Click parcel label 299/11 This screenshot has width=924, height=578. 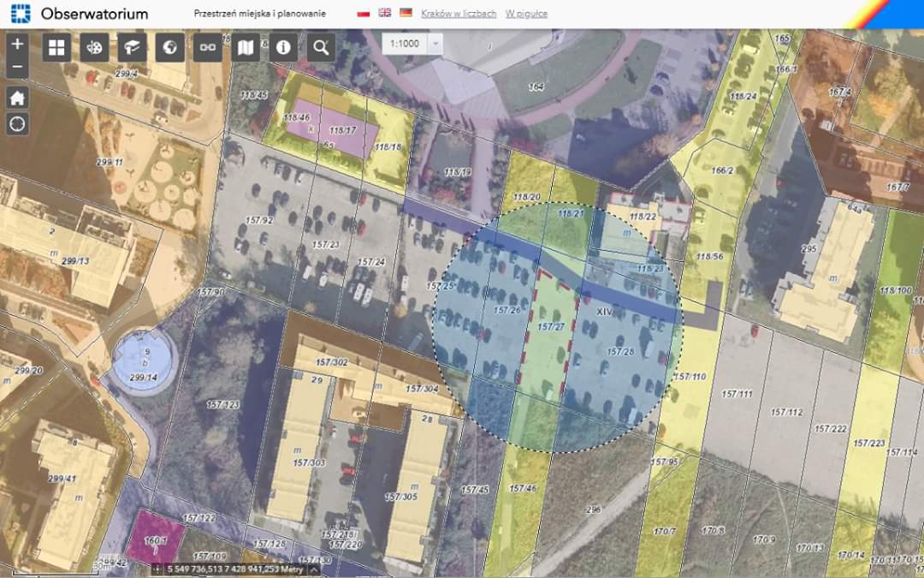[110, 162]
